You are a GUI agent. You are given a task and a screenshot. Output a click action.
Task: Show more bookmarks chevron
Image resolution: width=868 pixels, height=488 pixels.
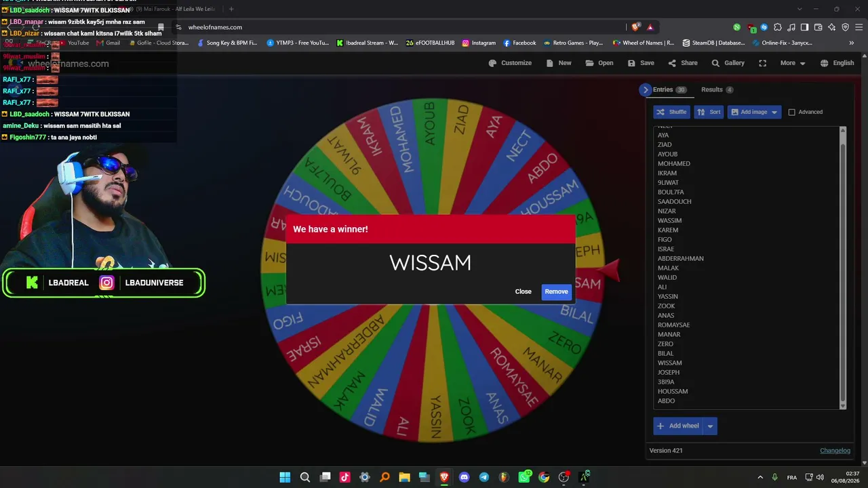[x=852, y=43]
